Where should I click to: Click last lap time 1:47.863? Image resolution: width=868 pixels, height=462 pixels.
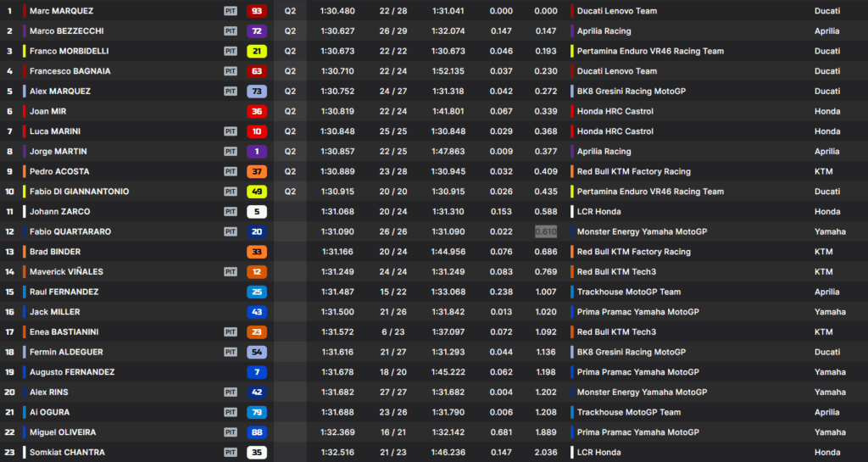tap(448, 151)
